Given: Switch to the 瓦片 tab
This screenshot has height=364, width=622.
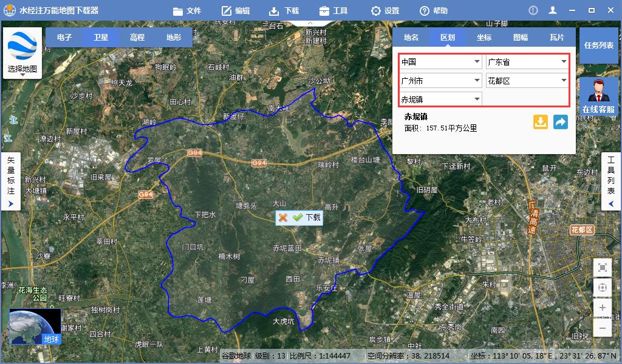Looking at the screenshot, I should pos(557,37).
